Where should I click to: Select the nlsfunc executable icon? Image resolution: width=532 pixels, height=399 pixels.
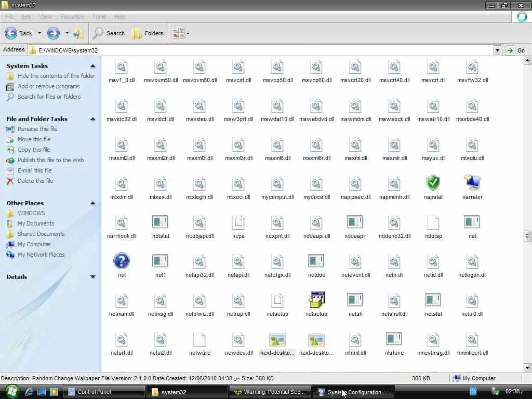tap(394, 339)
